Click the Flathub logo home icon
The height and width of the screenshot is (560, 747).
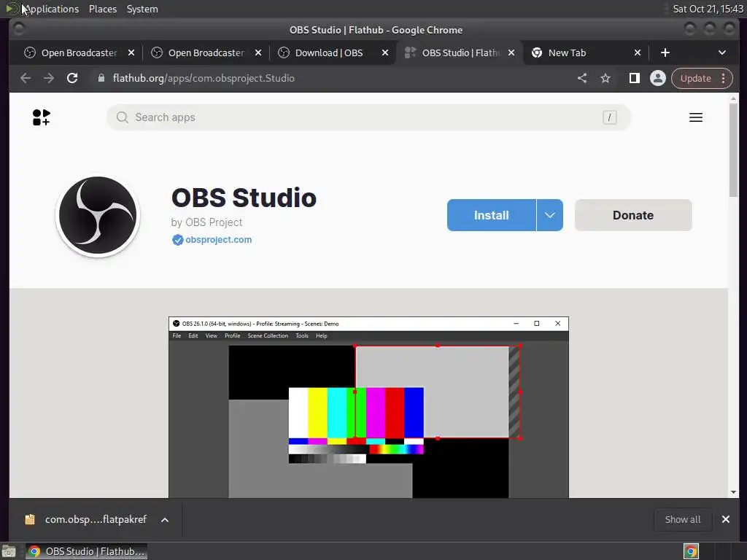pos(42,117)
